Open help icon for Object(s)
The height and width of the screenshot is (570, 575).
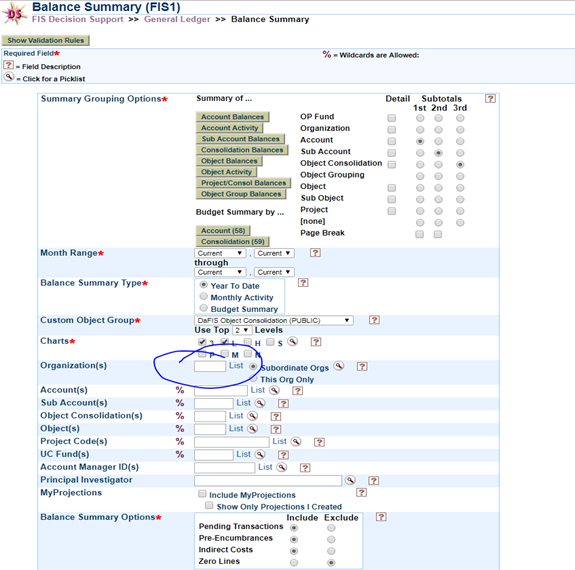pos(276,429)
